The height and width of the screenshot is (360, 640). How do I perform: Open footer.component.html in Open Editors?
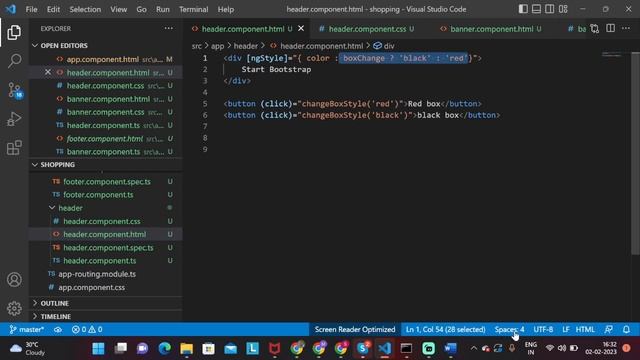coord(105,138)
